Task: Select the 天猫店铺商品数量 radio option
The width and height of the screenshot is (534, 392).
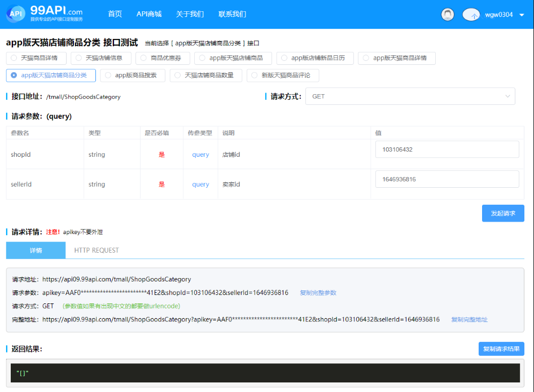Action: [205, 75]
